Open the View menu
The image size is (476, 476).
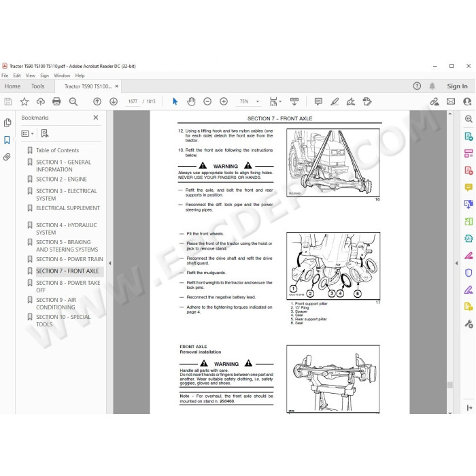point(31,75)
